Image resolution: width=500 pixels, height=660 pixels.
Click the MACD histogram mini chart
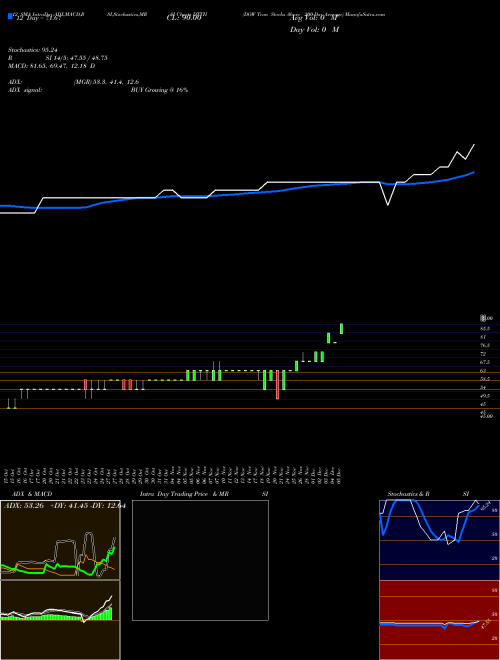(x=60, y=620)
